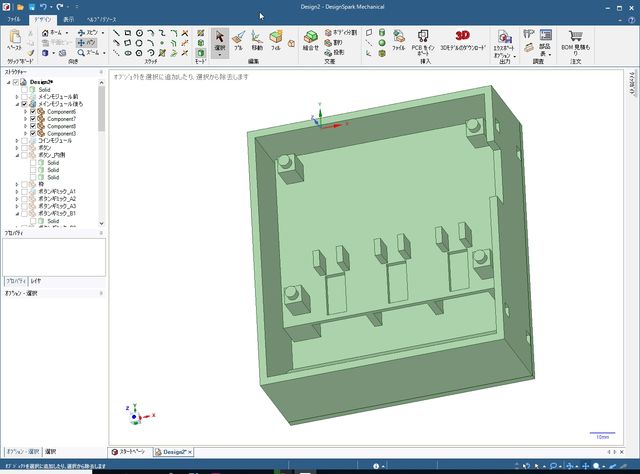The image size is (640, 474).
Task: Click the Home (ホーム) view icon
Action: click(x=45, y=33)
